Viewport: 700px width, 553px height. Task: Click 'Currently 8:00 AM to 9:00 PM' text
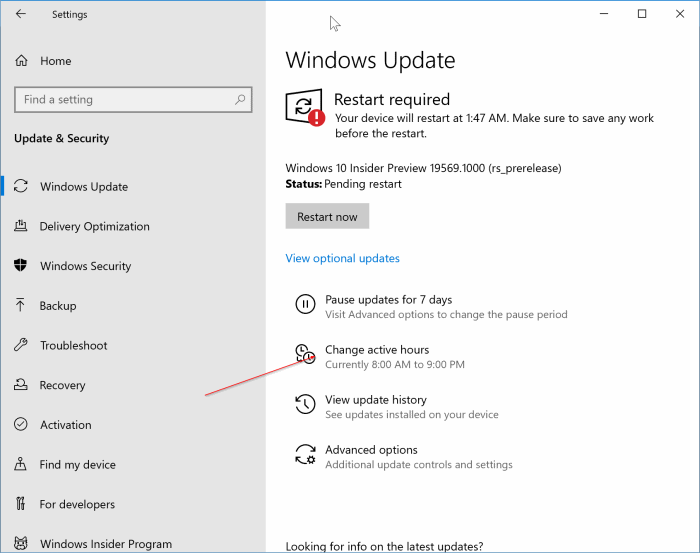point(395,365)
